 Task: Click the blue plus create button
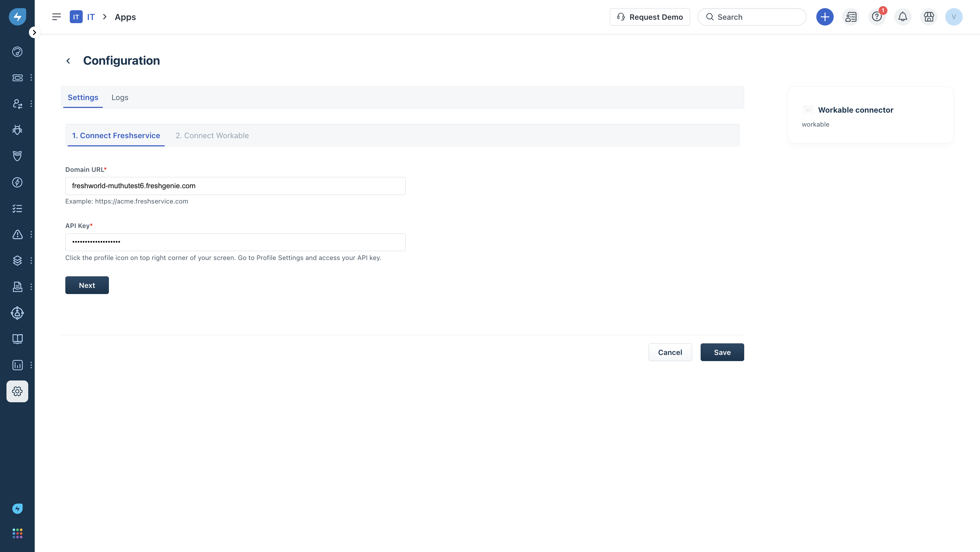824,17
